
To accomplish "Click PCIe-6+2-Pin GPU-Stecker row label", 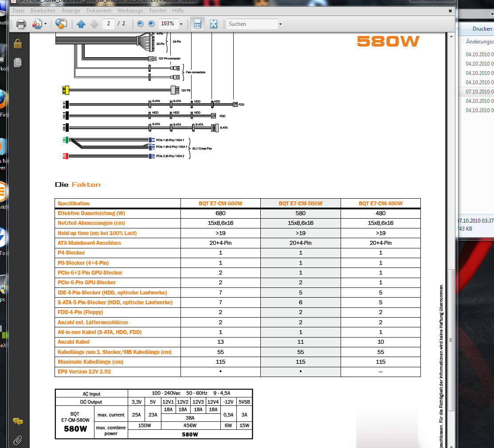I will (90, 272).
